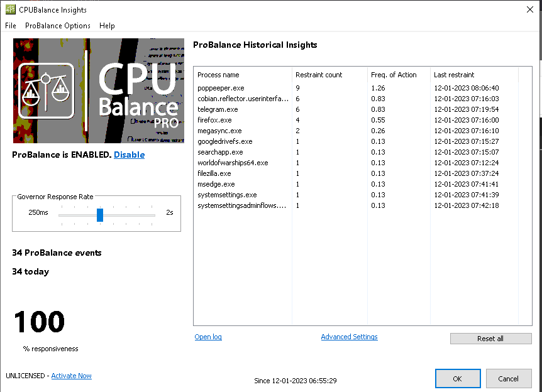Open Advanced Settings link
Viewport: 542px width, 392px height.
click(x=349, y=337)
